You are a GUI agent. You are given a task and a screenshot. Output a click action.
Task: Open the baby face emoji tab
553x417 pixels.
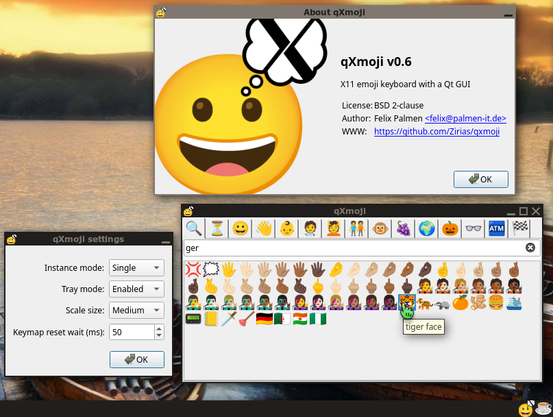(287, 229)
